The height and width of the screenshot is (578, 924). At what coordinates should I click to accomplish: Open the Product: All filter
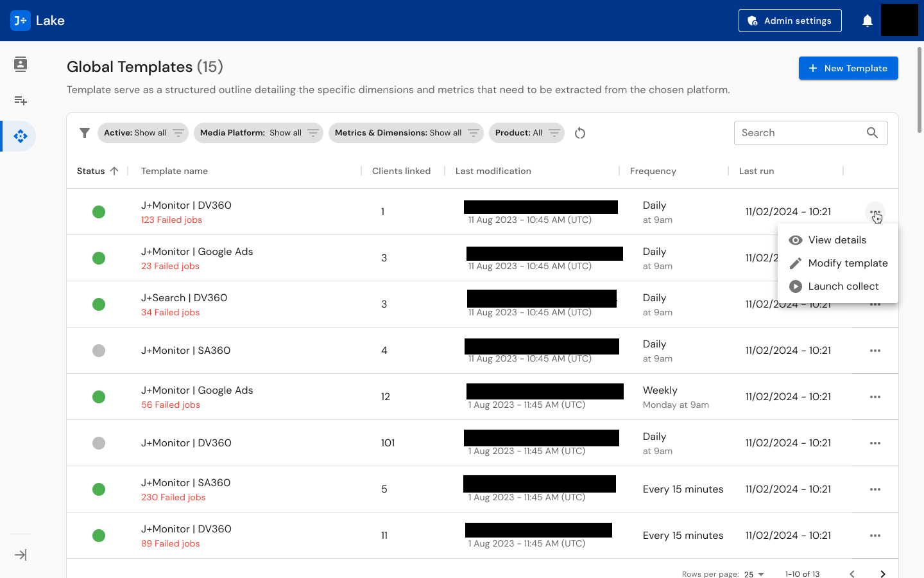coord(526,133)
